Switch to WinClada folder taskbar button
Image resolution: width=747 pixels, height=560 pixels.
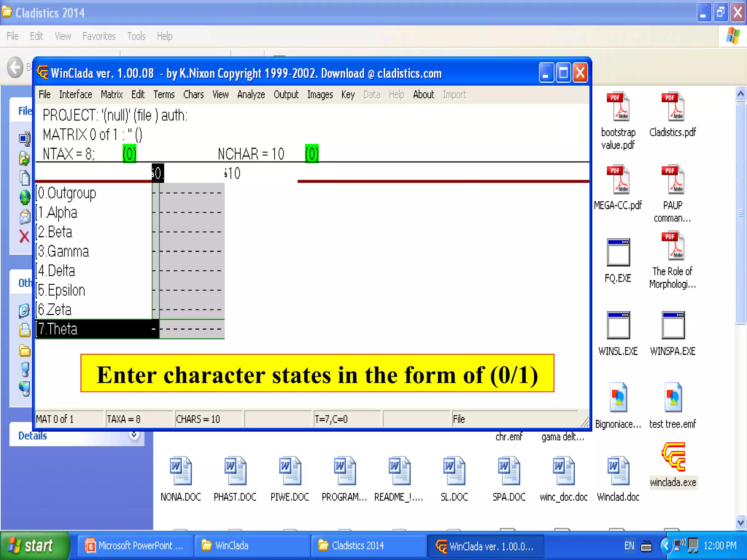pos(252,546)
